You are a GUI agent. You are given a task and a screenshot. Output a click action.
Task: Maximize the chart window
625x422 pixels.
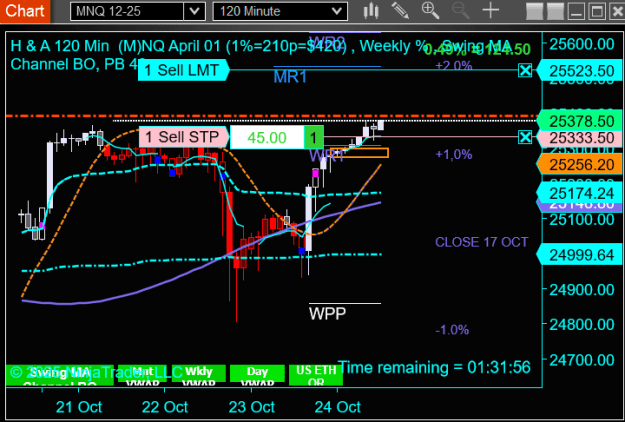597,11
